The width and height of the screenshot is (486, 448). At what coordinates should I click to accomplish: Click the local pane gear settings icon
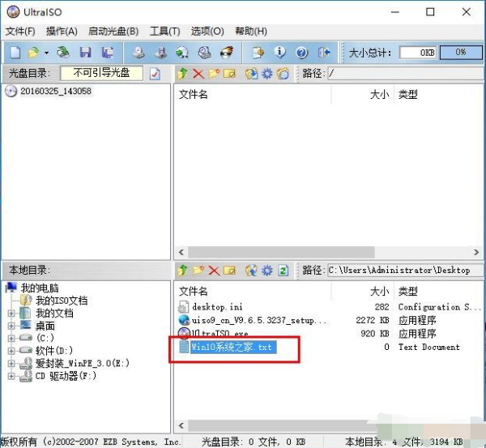[266, 271]
